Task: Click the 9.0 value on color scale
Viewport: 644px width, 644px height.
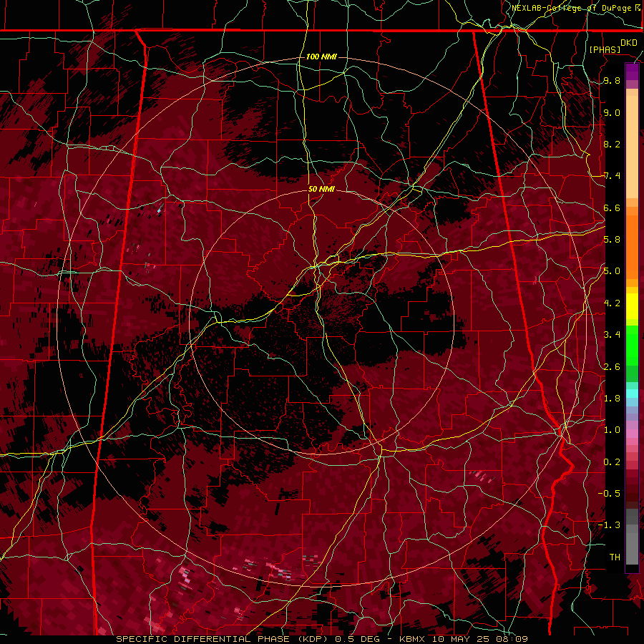Action: click(612, 113)
